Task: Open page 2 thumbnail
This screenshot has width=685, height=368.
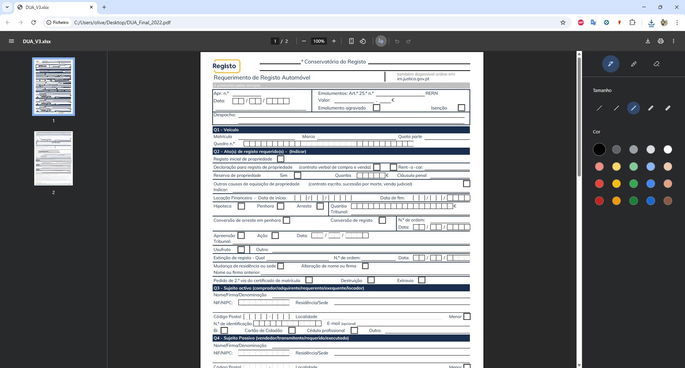Action: [53, 158]
